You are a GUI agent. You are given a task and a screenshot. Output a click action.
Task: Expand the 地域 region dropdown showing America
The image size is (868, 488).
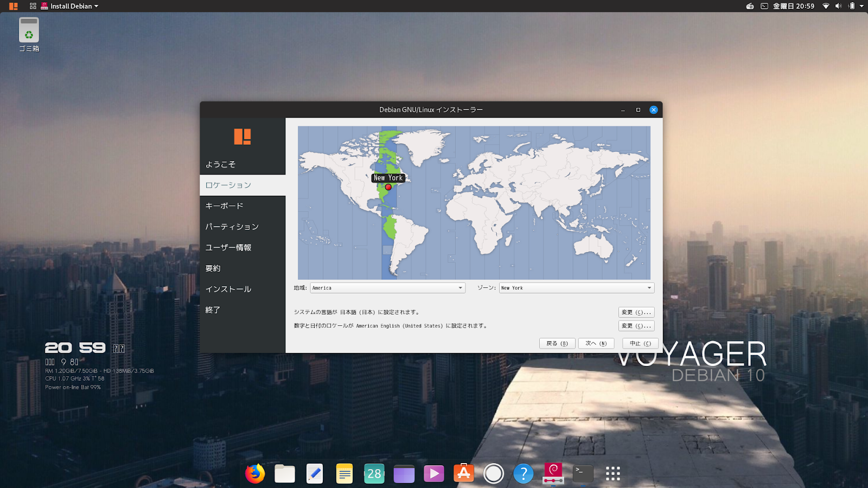coord(388,288)
